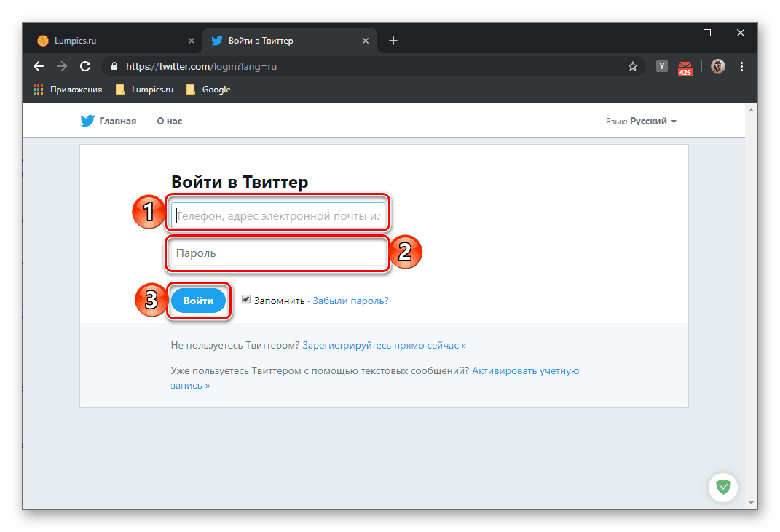Viewport: 780px width, 532px height.
Task: Expand the Язык: Русский language dropdown
Action: (x=641, y=122)
